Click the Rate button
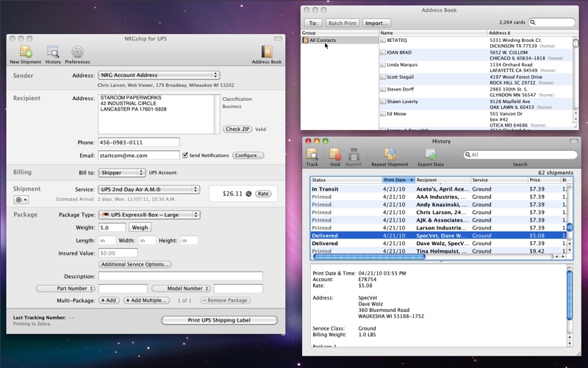The image size is (588, 368). click(x=263, y=194)
